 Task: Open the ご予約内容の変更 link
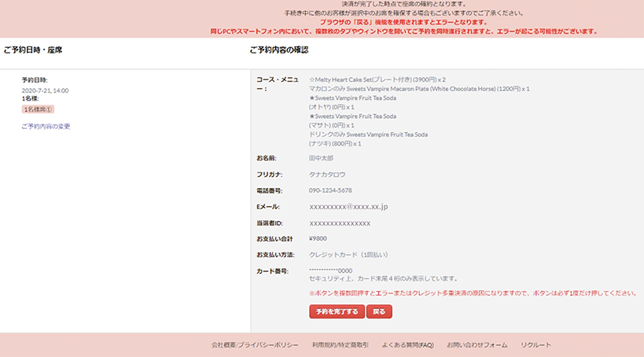46,126
